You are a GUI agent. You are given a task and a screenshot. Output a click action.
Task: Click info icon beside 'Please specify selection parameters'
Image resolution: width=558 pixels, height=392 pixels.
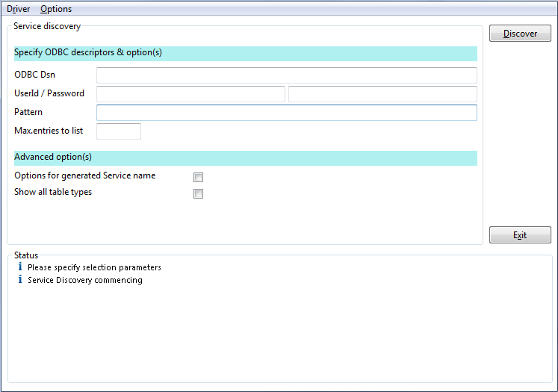point(20,267)
